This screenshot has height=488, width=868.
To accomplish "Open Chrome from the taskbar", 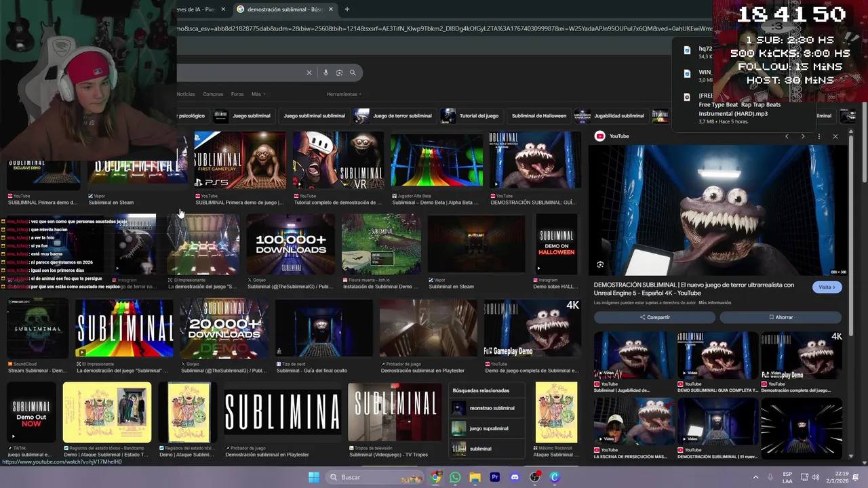I will (435, 477).
